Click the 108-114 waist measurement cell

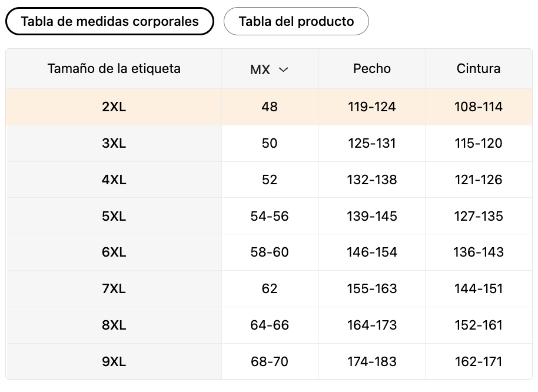coord(479,107)
